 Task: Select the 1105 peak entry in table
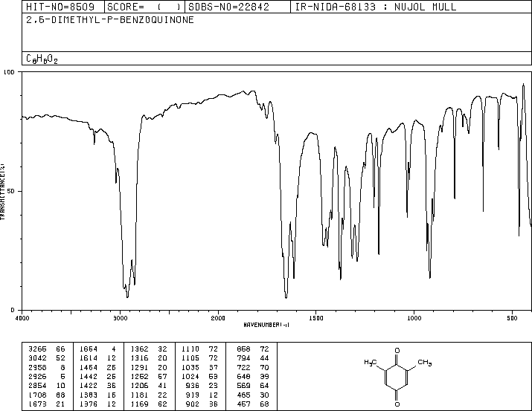(x=200, y=358)
